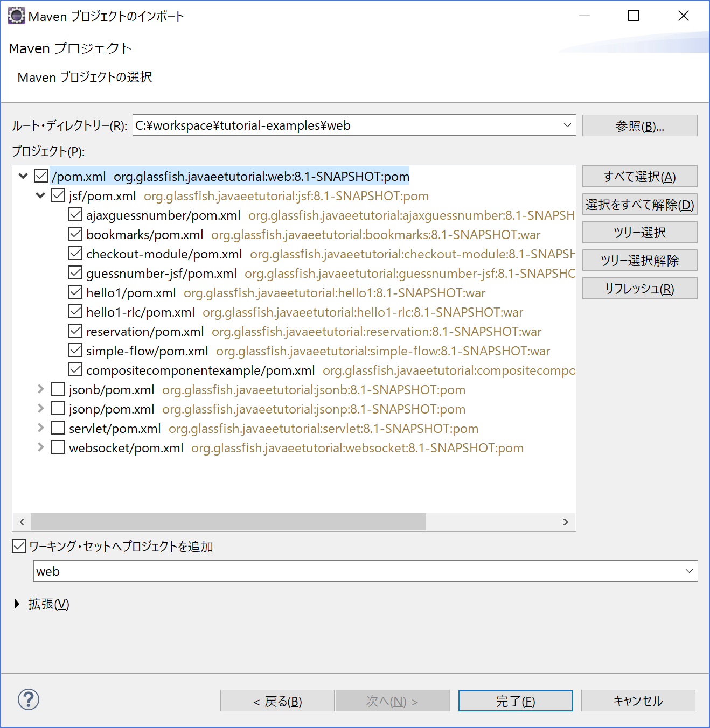This screenshot has width=710, height=728.
Task: Select the servlet/pom.xml row text
Action: click(274, 428)
